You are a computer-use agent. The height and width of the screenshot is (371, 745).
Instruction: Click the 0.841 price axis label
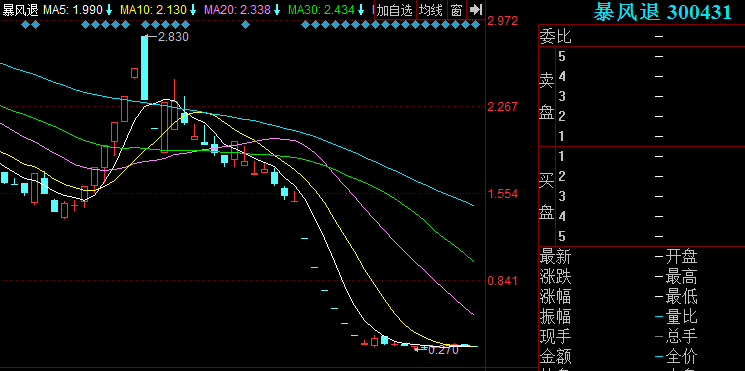(503, 281)
